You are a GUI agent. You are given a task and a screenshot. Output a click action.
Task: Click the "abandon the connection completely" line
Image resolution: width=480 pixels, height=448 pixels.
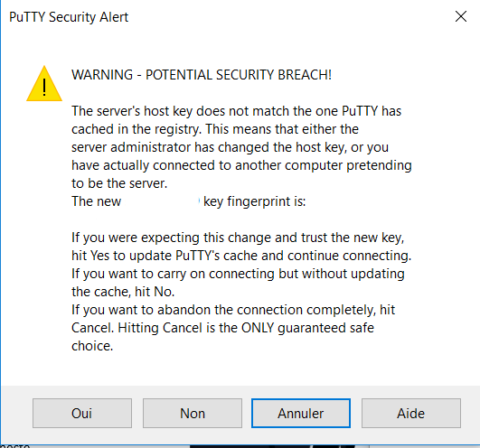[x=233, y=310]
